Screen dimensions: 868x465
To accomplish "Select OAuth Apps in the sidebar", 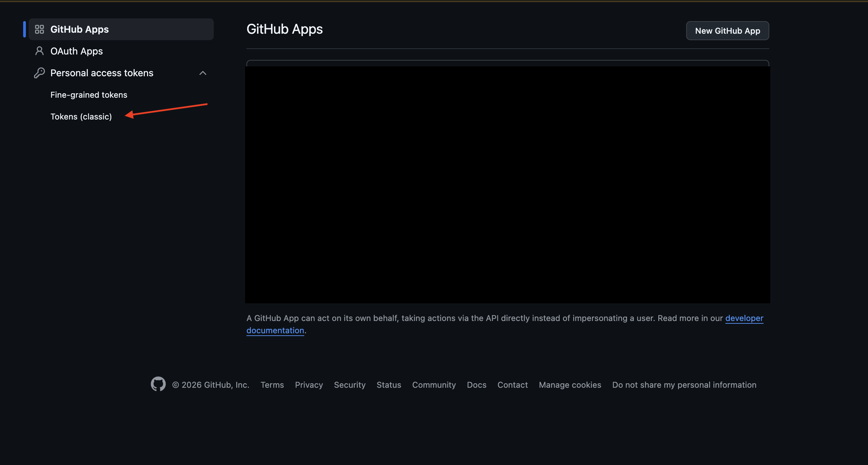I will pyautogui.click(x=77, y=51).
